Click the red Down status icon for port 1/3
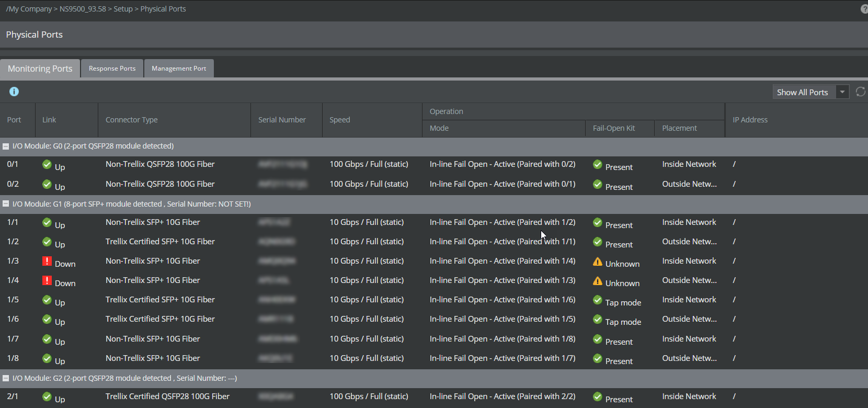 pyautogui.click(x=47, y=261)
